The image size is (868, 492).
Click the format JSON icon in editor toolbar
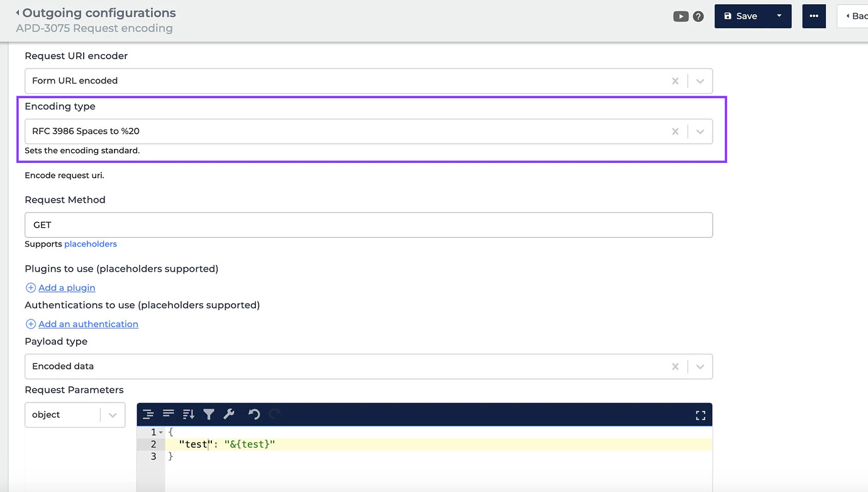(148, 414)
